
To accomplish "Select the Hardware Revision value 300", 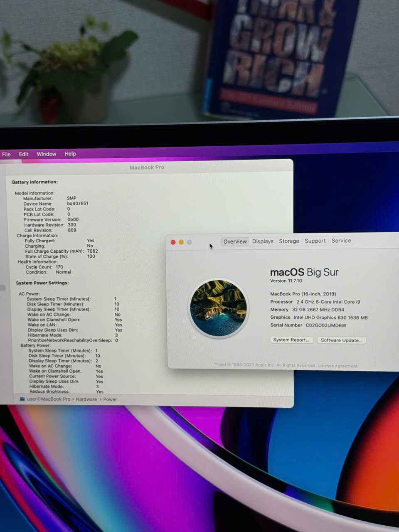I will 72,225.
